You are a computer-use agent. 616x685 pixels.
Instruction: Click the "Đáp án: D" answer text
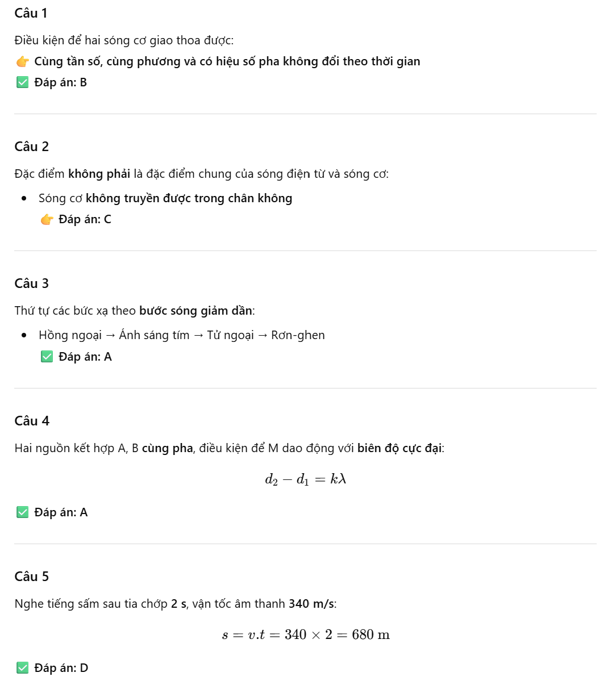[61, 668]
